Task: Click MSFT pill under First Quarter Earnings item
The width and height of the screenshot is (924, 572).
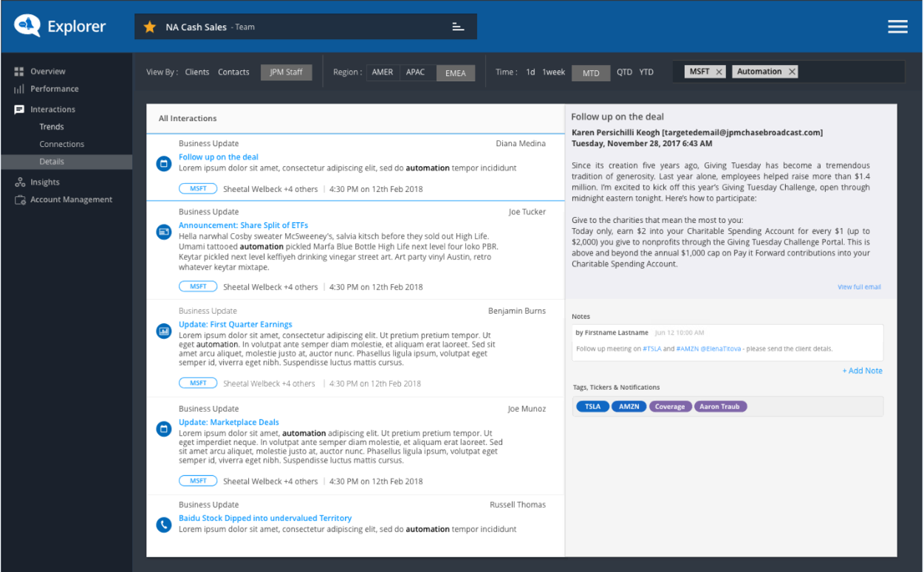Action: [x=198, y=383]
